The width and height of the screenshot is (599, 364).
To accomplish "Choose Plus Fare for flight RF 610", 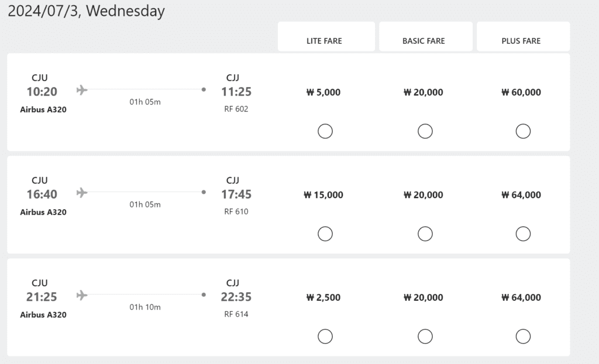I will click(522, 234).
